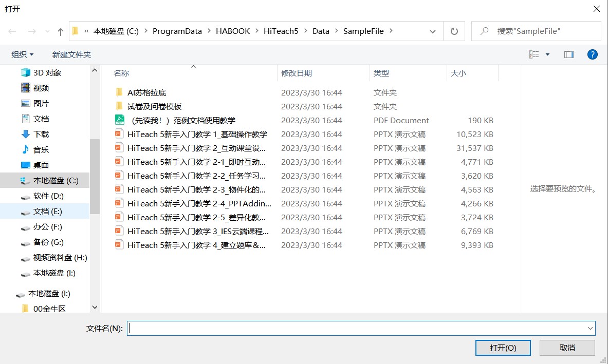This screenshot has width=608, height=364.
Task: Click the 打开(O) button
Action: click(x=503, y=348)
